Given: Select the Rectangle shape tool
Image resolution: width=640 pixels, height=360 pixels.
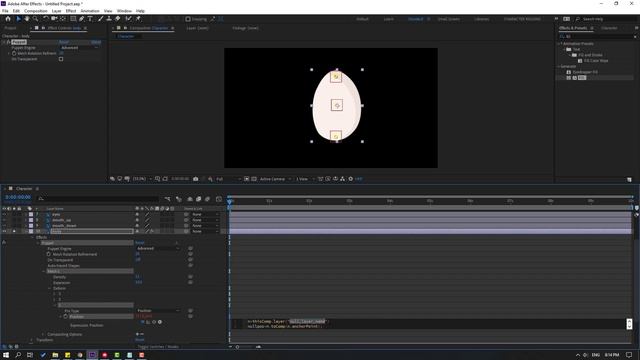Looking at the screenshot, I should pos(73,19).
